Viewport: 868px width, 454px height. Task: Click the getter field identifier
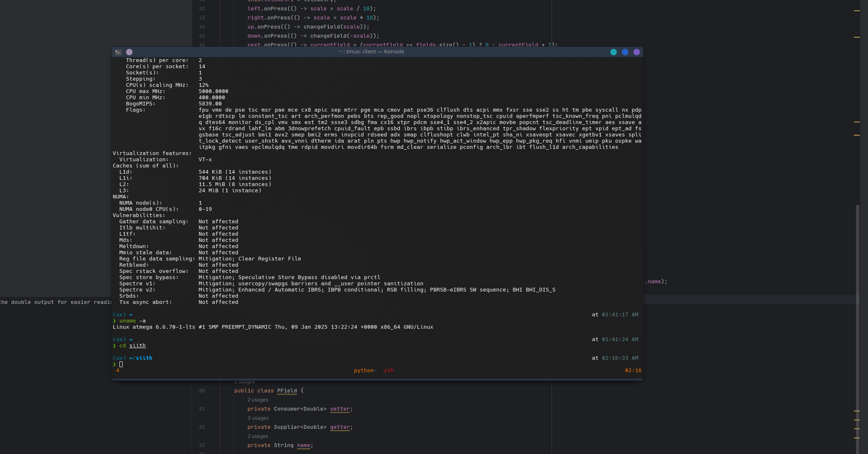[x=340, y=427]
